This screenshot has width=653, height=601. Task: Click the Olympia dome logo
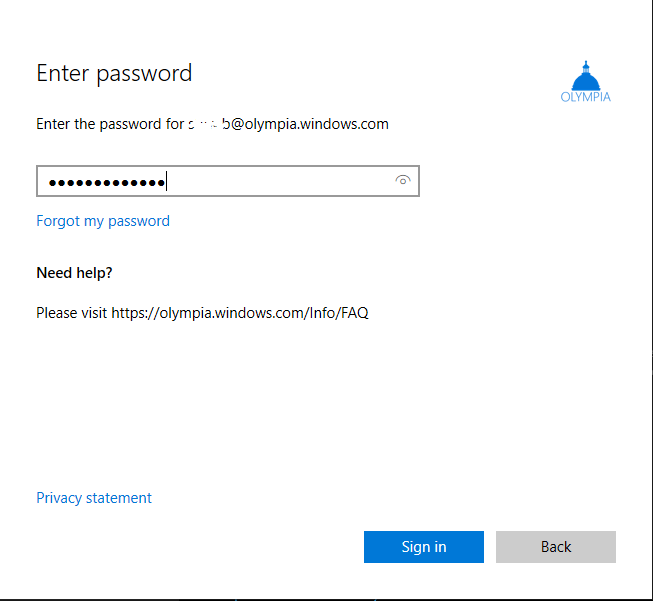(x=585, y=75)
